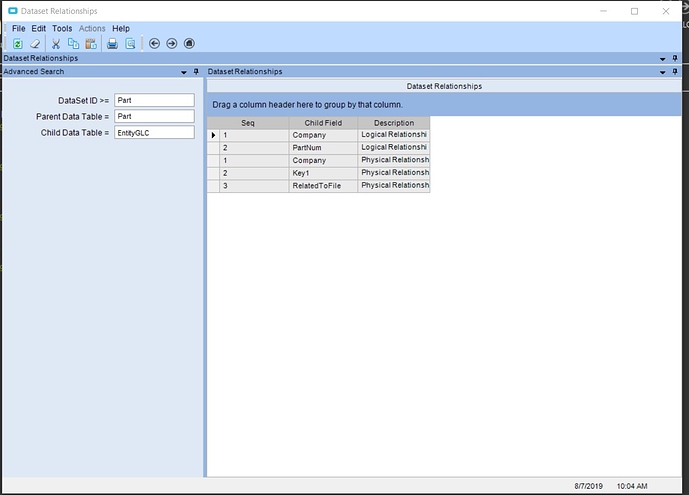
Task: Click the Dataset Relationships grid caption
Action: 444,86
